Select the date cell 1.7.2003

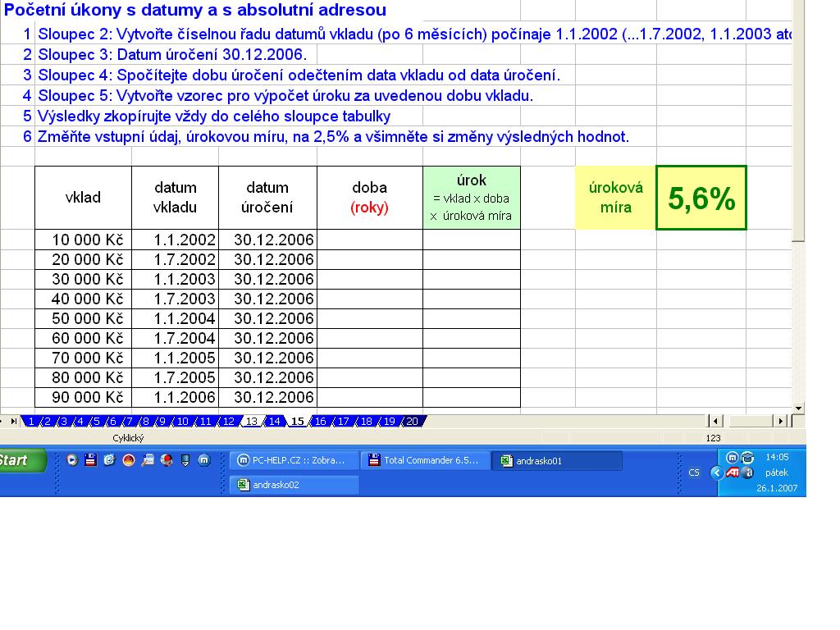click(x=176, y=299)
